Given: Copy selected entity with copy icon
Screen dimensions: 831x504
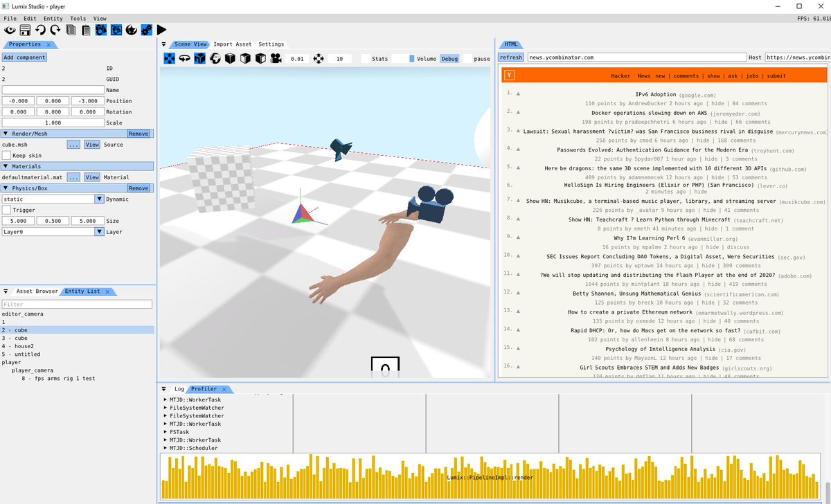Looking at the screenshot, I should (x=71, y=30).
